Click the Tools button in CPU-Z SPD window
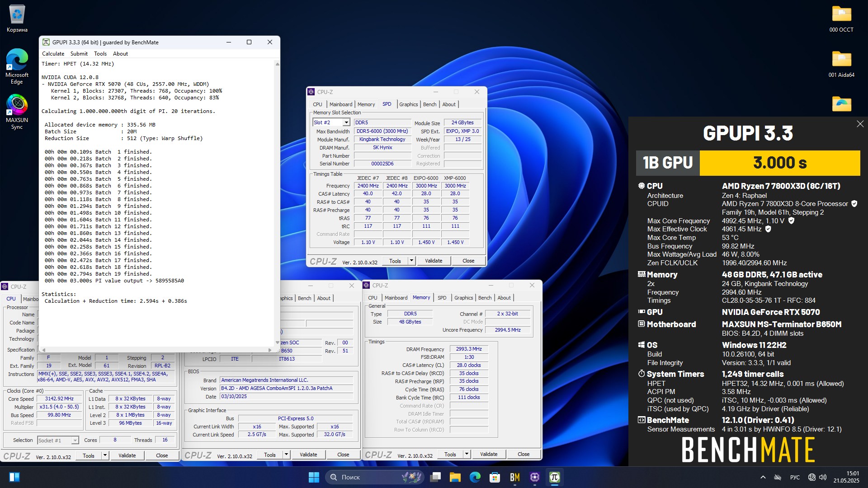The width and height of the screenshot is (868, 488). click(x=395, y=261)
